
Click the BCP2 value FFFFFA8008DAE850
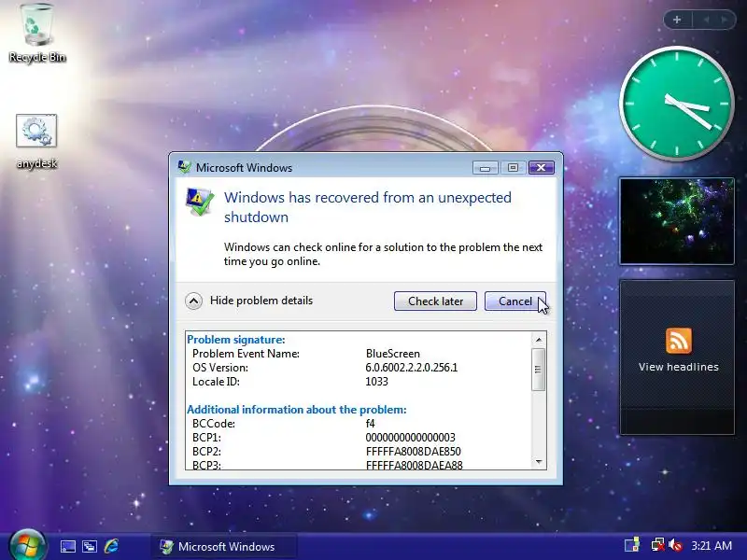(414, 452)
